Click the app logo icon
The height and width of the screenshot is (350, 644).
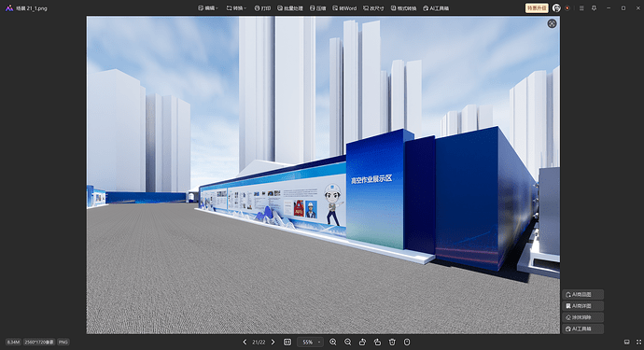click(x=9, y=7)
